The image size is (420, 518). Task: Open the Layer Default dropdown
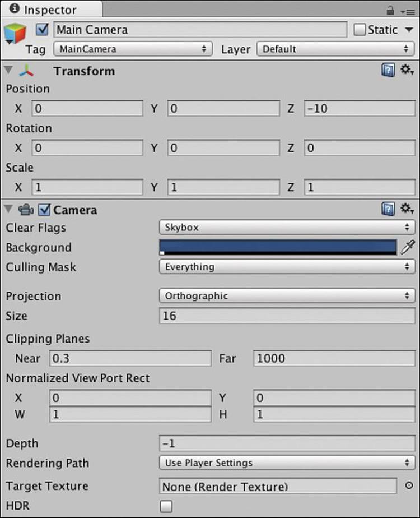335,49
